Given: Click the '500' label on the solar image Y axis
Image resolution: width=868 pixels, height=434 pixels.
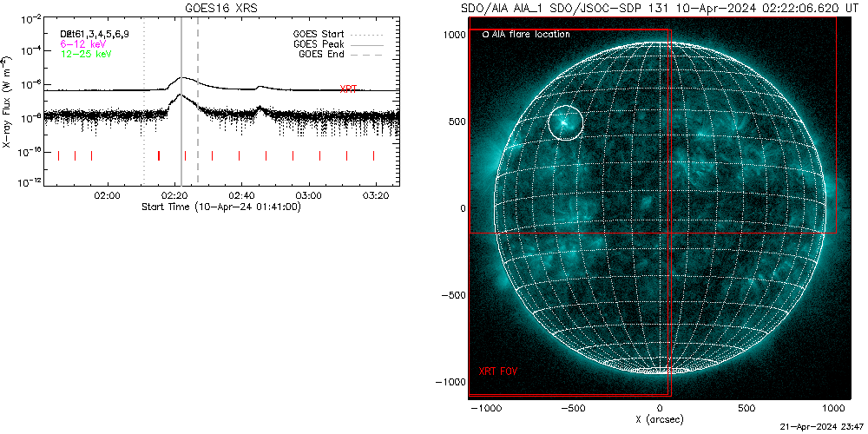Looking at the screenshot, I should (456, 122).
